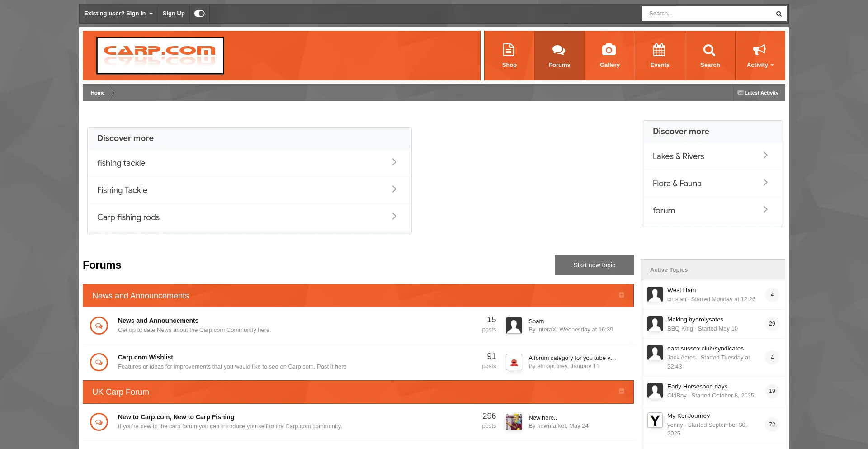Open the lowercase 'fishing tackle' row chevron
The image size is (868, 449).
[x=394, y=162]
